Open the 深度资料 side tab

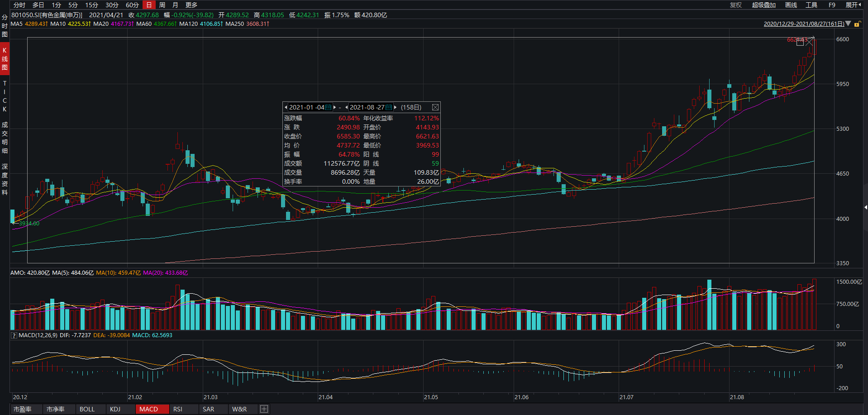[x=5, y=180]
